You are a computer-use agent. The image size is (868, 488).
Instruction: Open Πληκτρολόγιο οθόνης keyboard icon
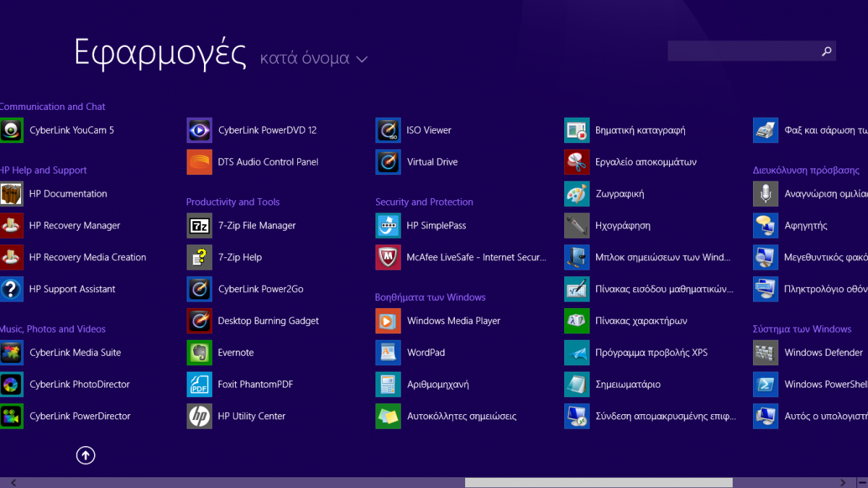click(x=765, y=289)
